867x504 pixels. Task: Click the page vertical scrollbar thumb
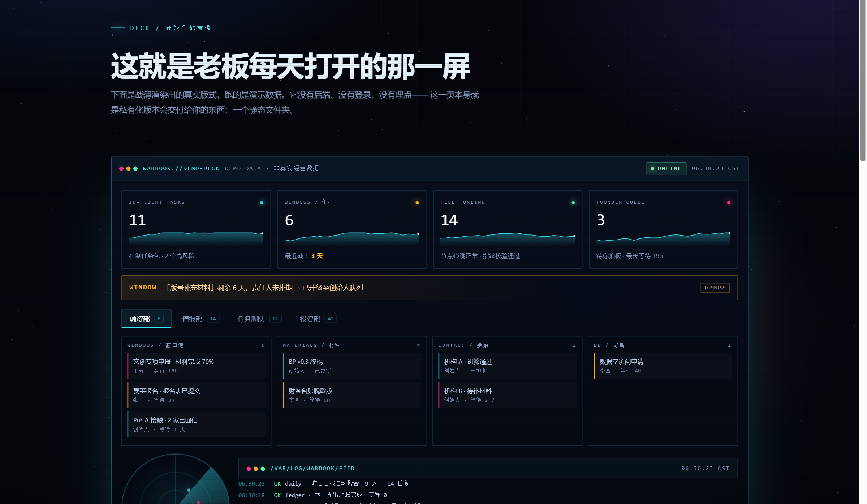click(x=863, y=81)
